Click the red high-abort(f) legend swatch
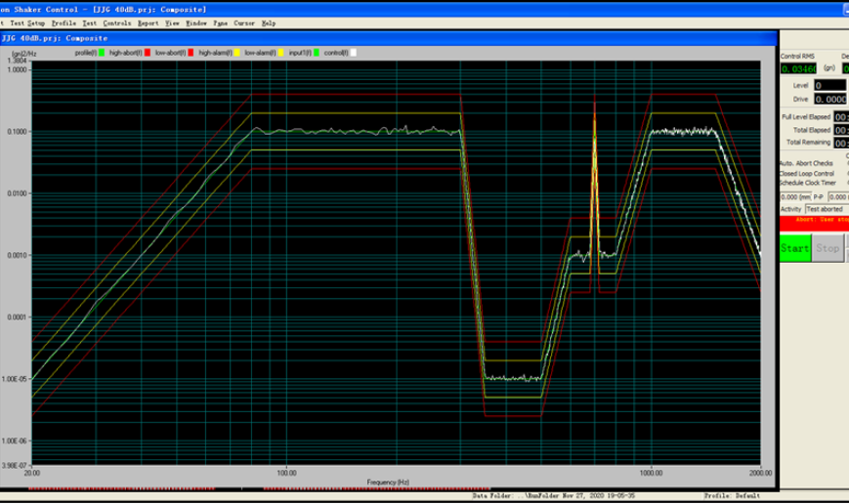 coord(148,53)
